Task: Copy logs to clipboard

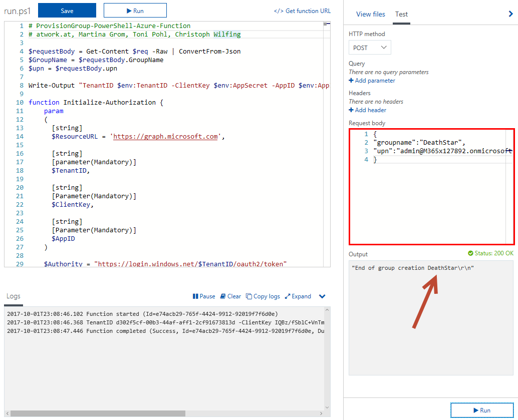Action: click(x=263, y=296)
